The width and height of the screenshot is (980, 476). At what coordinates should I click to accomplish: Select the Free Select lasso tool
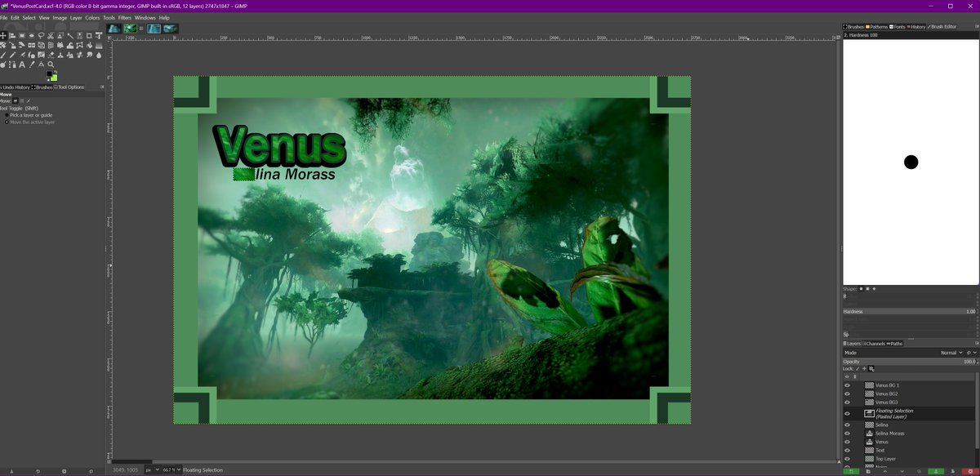41,36
